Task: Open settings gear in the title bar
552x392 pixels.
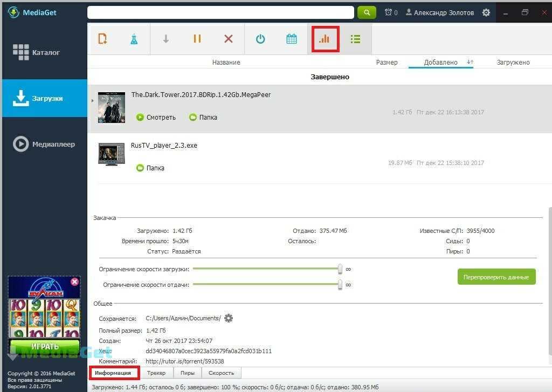Action: (486, 12)
